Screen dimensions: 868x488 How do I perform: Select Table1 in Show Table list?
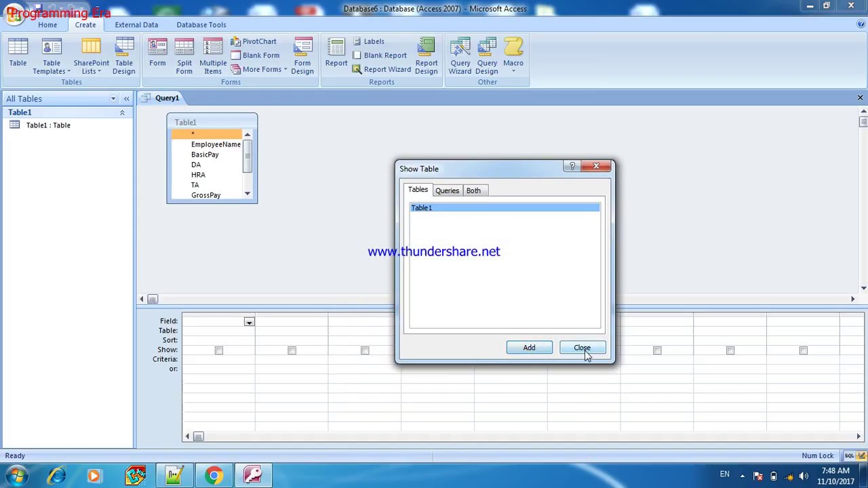(505, 208)
